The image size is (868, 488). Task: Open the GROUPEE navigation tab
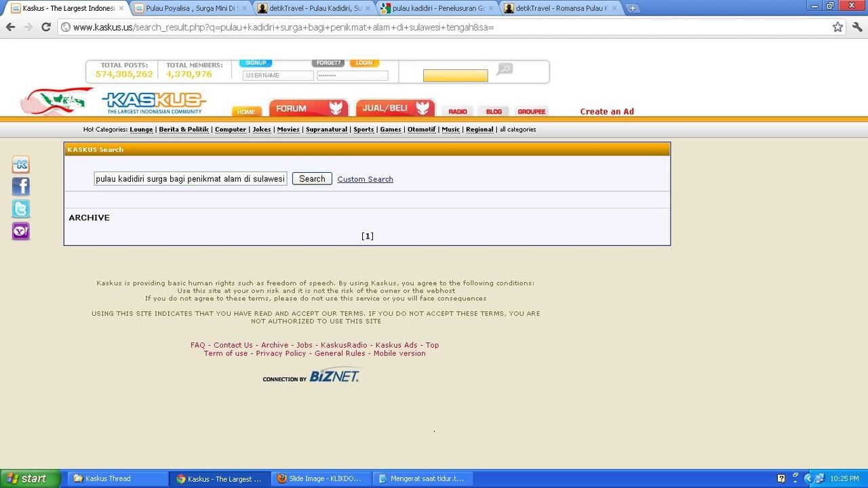531,111
